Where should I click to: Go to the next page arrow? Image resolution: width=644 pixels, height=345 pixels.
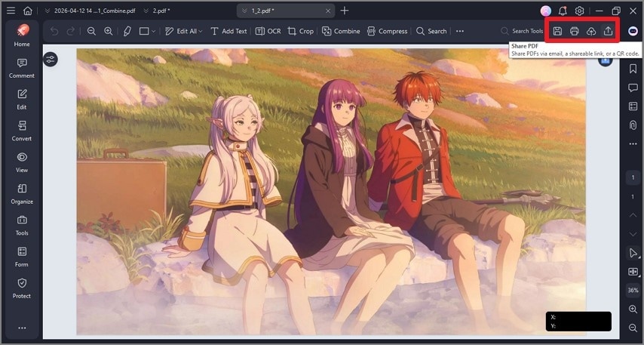633,234
